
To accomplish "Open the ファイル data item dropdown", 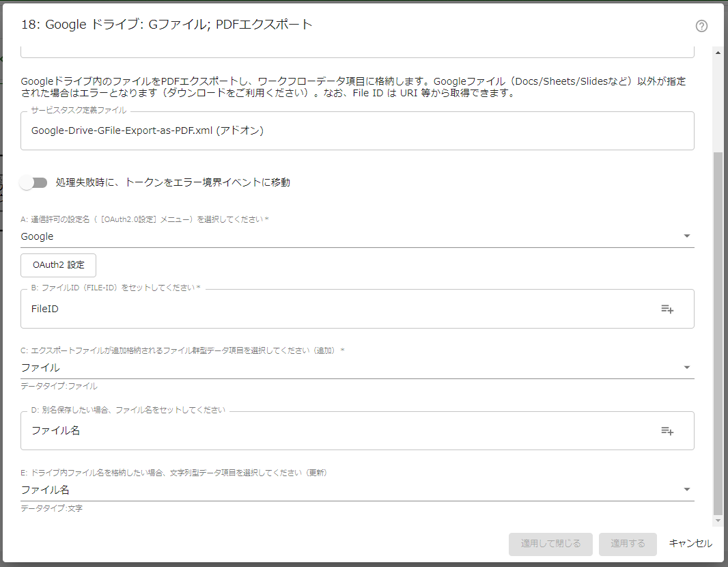I will [341, 368].
